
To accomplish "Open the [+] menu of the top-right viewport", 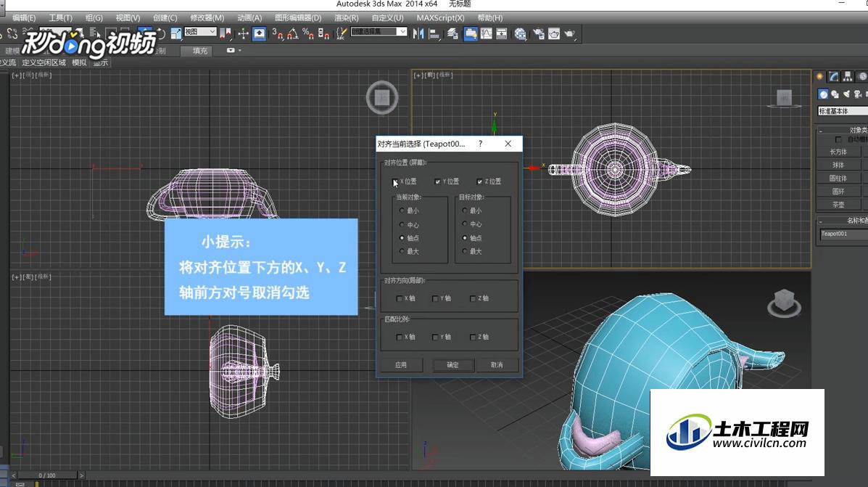I will [418, 75].
